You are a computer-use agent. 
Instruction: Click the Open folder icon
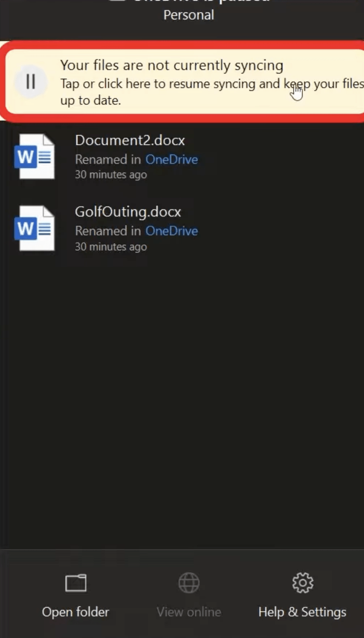click(x=75, y=583)
